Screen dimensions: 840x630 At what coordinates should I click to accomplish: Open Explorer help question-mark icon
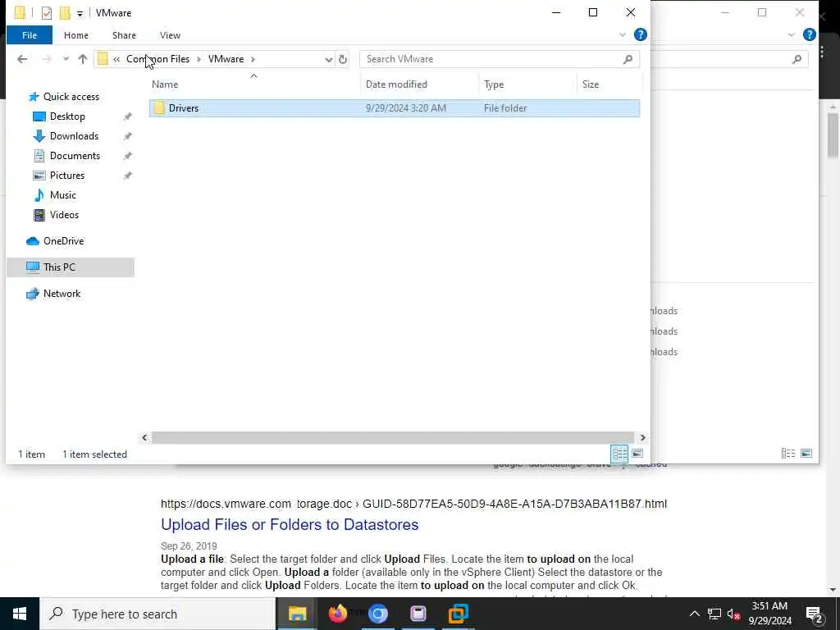[x=640, y=34]
